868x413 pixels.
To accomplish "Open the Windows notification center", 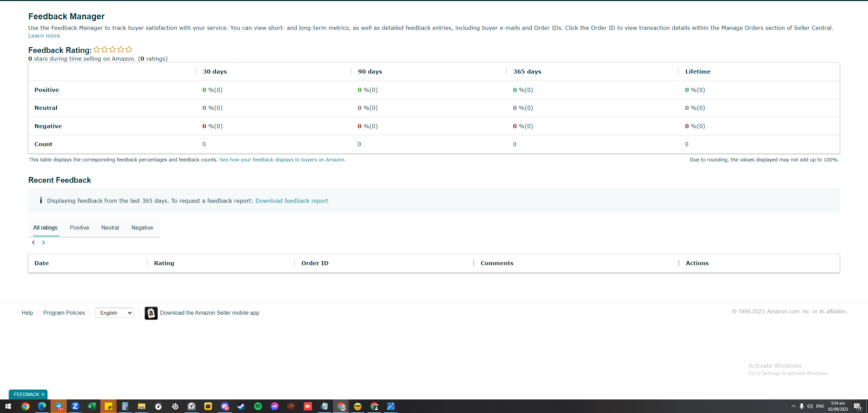I will (x=858, y=406).
